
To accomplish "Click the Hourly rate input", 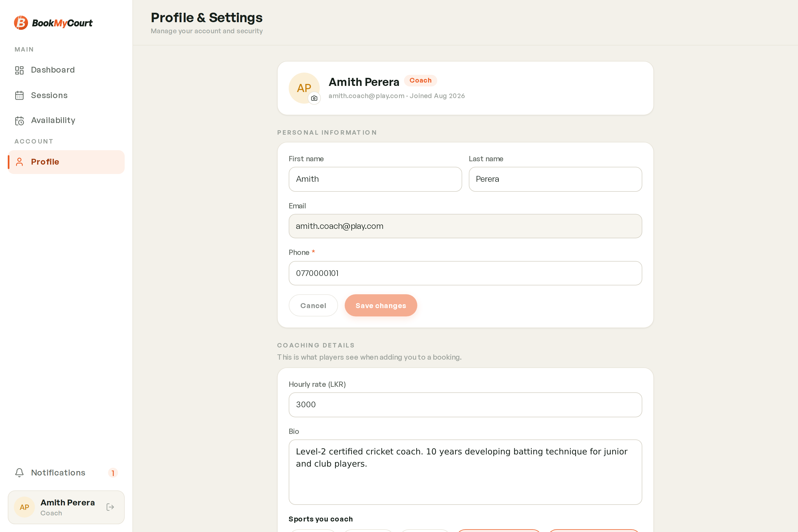I will (x=465, y=405).
